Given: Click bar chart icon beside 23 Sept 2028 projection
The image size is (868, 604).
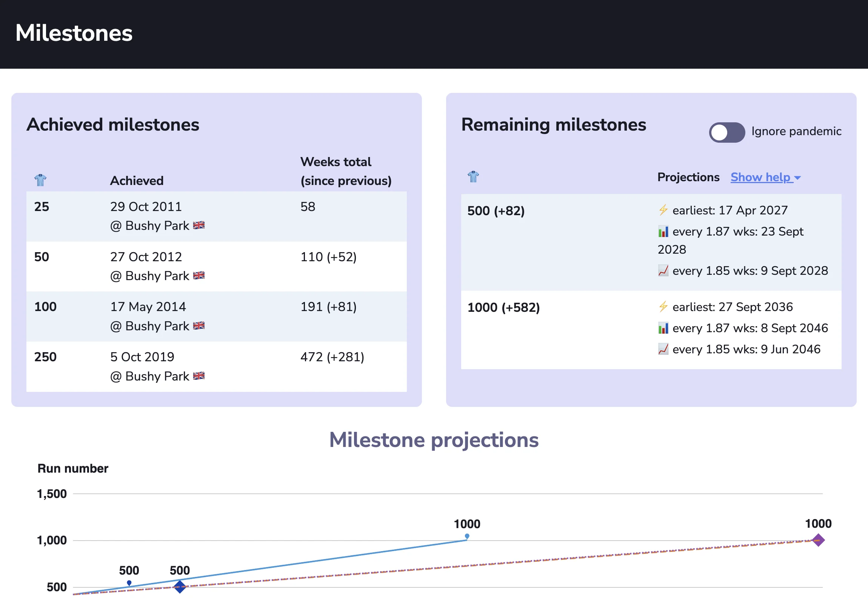Looking at the screenshot, I should click(x=663, y=231).
